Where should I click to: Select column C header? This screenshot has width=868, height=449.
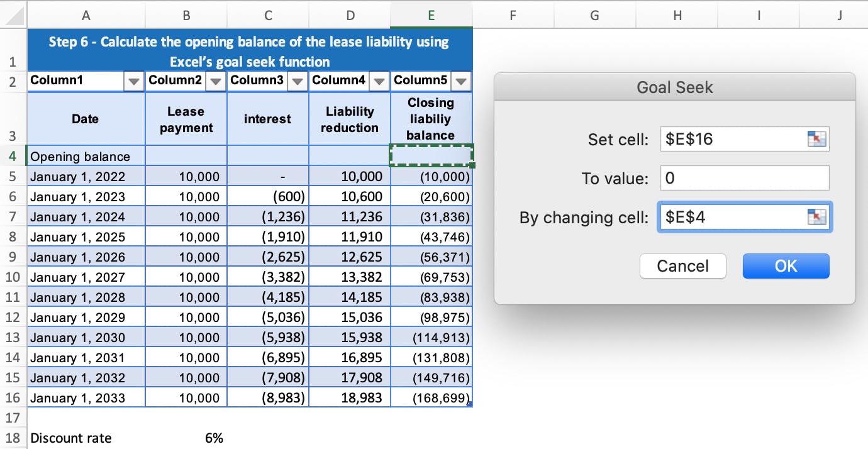(x=268, y=16)
